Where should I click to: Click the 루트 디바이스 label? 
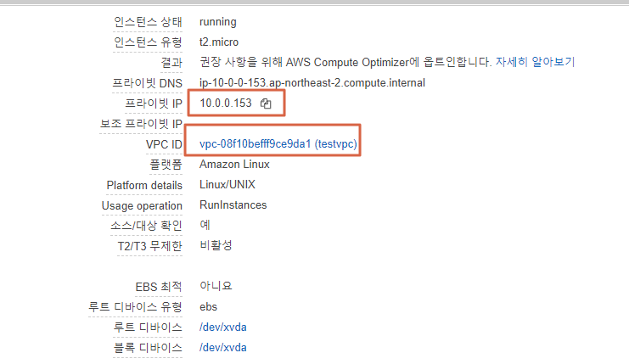(148, 328)
